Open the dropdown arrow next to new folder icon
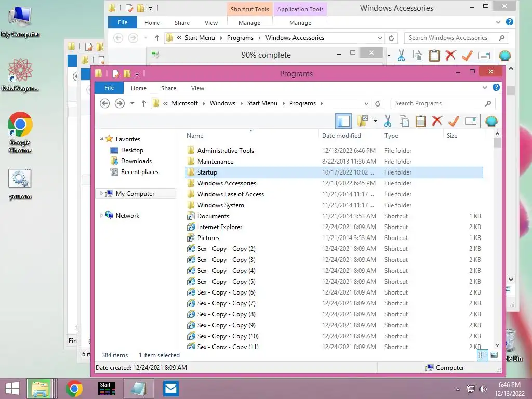This screenshot has width=532, height=399. (x=375, y=121)
